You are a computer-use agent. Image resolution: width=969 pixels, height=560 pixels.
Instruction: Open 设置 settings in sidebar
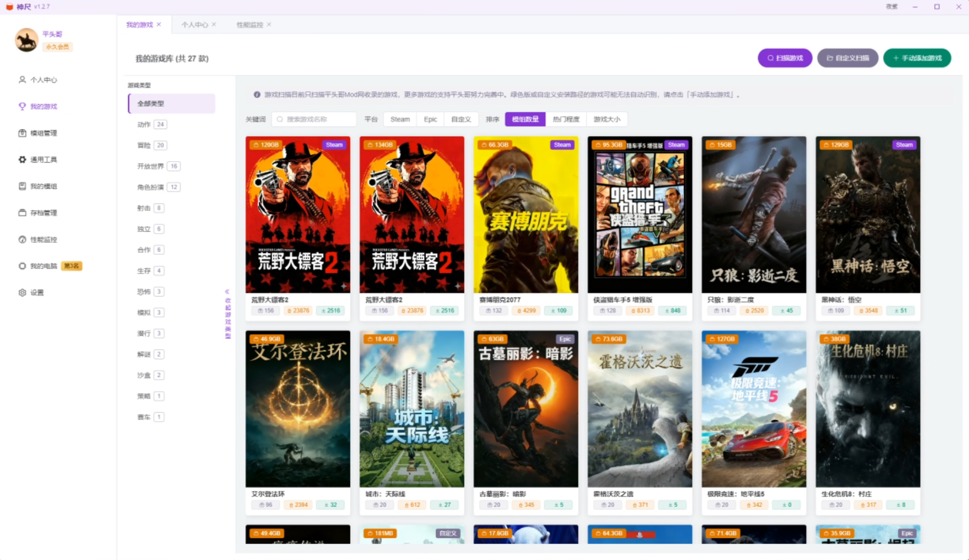[x=31, y=293]
